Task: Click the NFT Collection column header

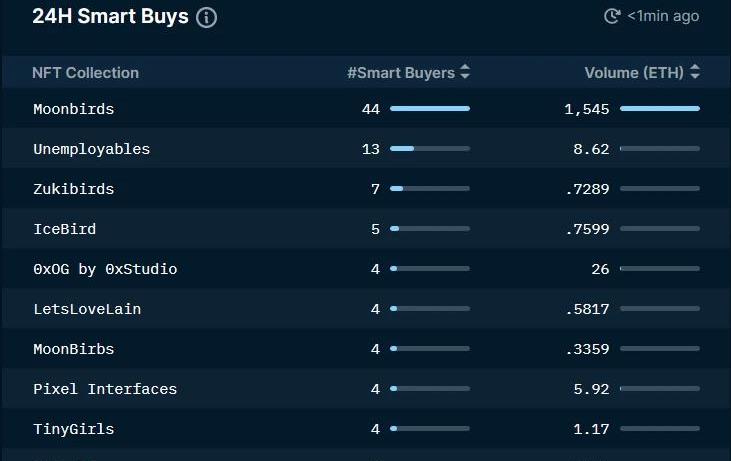Action: coord(85,73)
